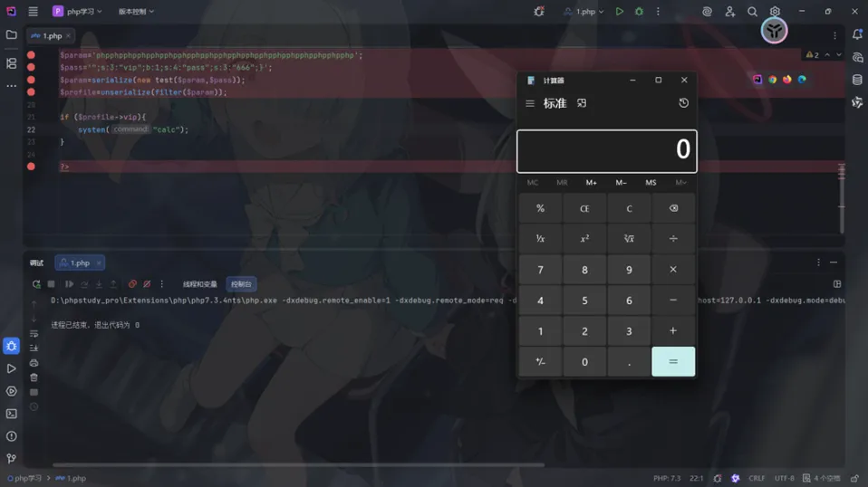This screenshot has width=868, height=487.
Task: Open Search Everywhere magnifier icon
Action: [x=752, y=11]
